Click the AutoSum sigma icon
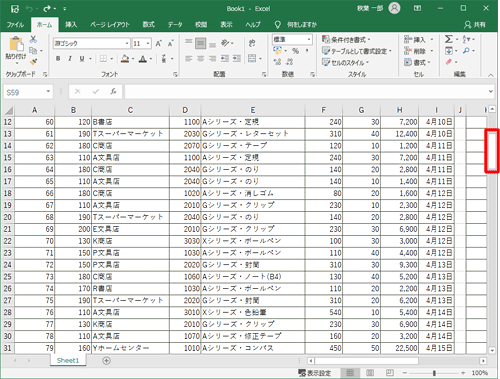 coord(449,39)
